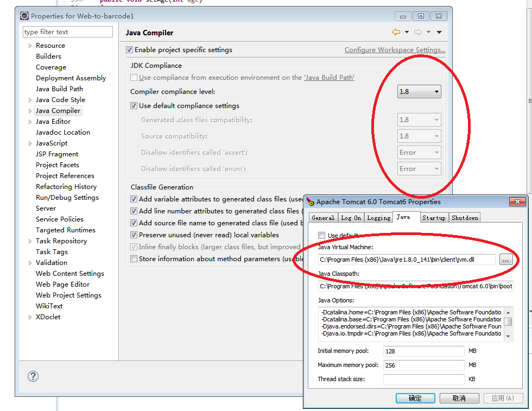This screenshot has height=411, width=532.
Task: Click the Thread stack size field
Action: click(424, 379)
